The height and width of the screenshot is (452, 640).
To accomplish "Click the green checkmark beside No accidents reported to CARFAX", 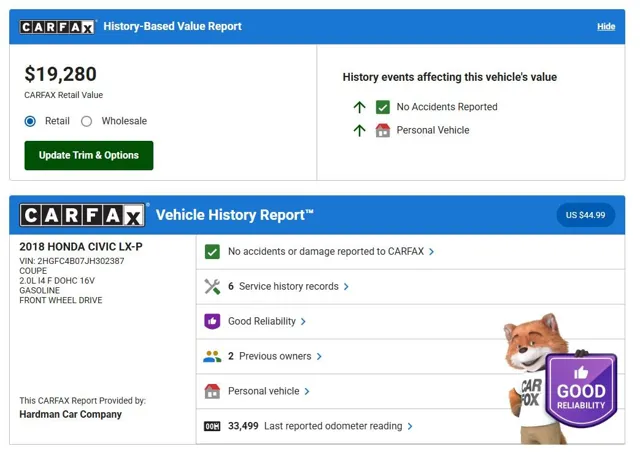I will tap(212, 252).
